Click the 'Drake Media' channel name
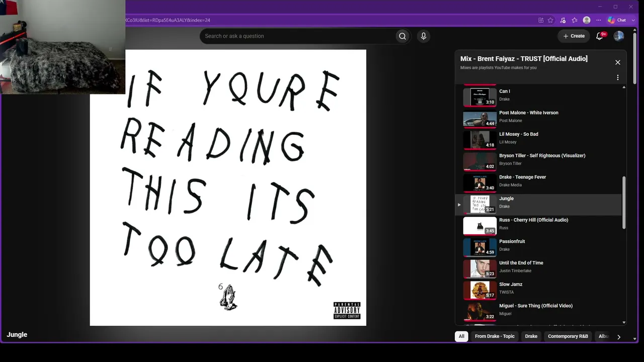The image size is (644, 362). [511, 185]
